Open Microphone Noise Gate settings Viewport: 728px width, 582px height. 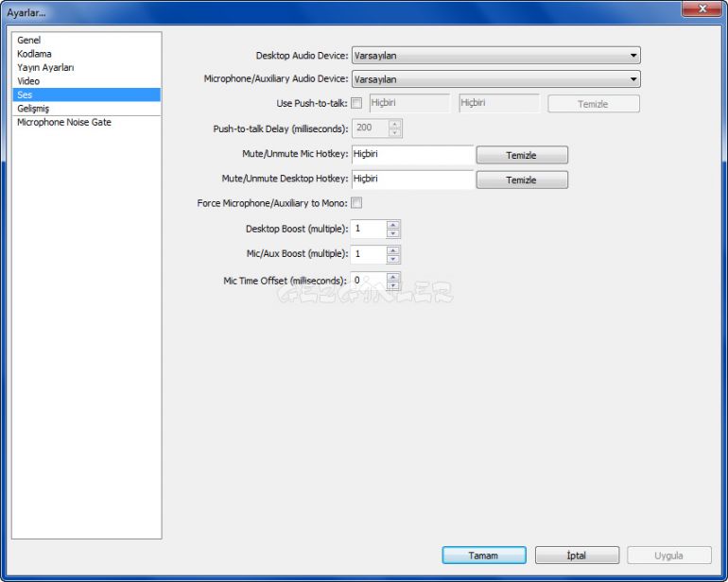[64, 123]
